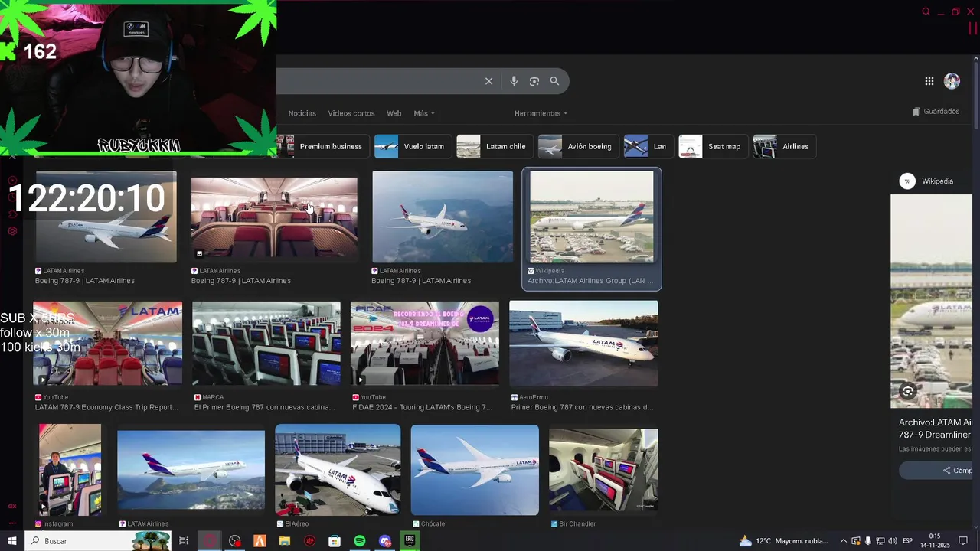The image size is (980, 551).
Task: Clear the search box with the X icon
Action: [x=488, y=81]
